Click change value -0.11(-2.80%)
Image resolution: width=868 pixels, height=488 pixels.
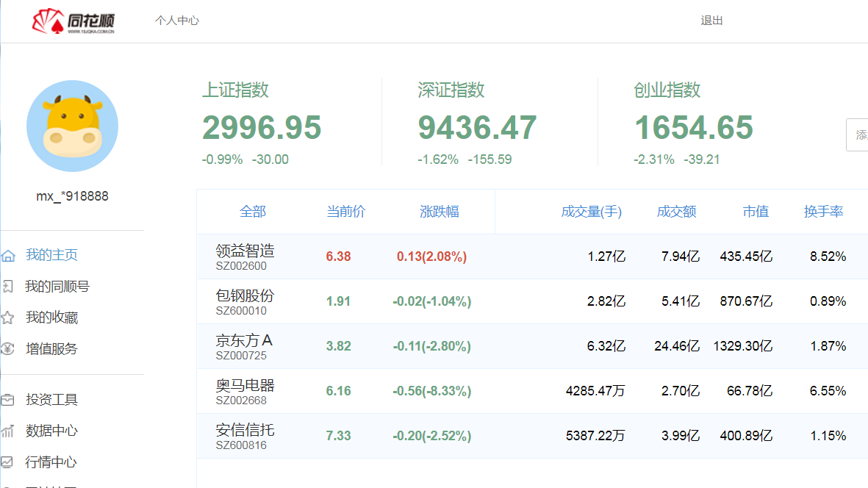point(431,346)
